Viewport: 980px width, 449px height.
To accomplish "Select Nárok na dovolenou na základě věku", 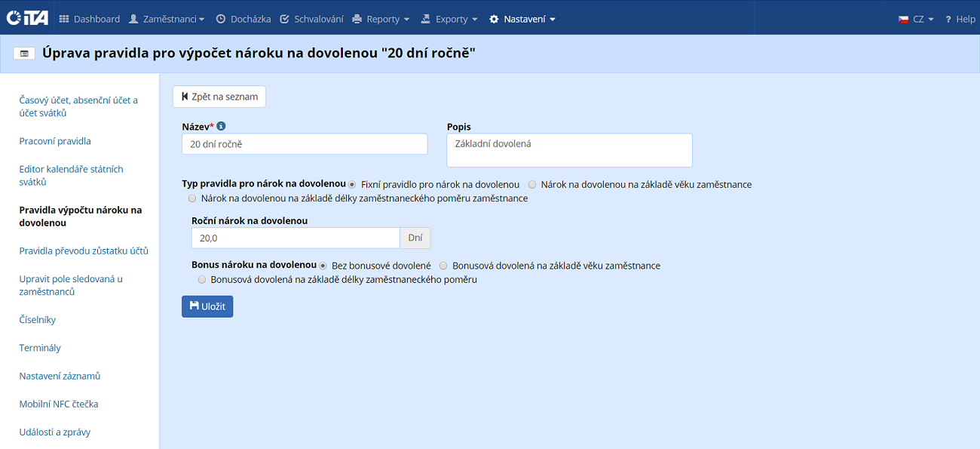I will click(x=532, y=185).
